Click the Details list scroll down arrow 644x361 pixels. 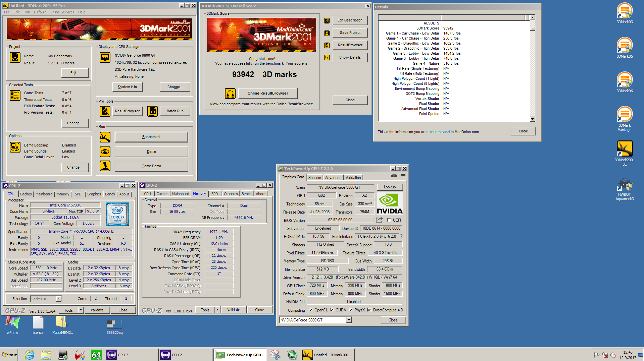point(532,119)
